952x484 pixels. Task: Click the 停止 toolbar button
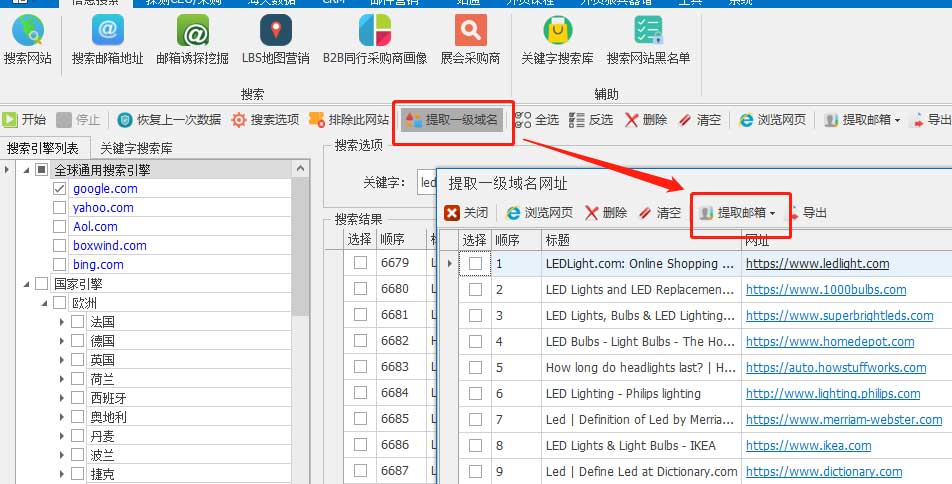pyautogui.click(x=78, y=120)
